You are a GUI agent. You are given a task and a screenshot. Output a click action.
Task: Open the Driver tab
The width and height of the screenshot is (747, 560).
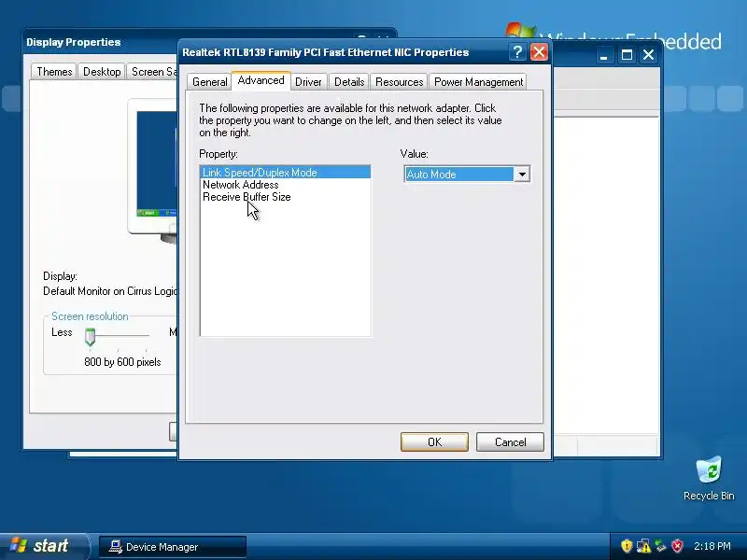point(308,82)
